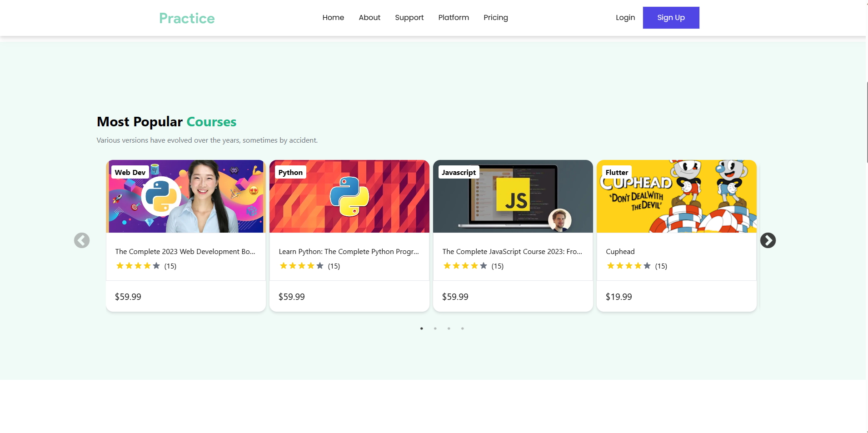The height and width of the screenshot is (433, 868).
Task: Open the Web Dev category badge
Action: tap(130, 172)
